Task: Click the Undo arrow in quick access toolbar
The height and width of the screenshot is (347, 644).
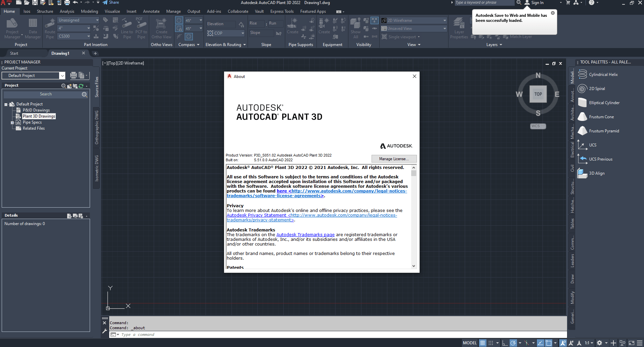Action: [x=75, y=3]
